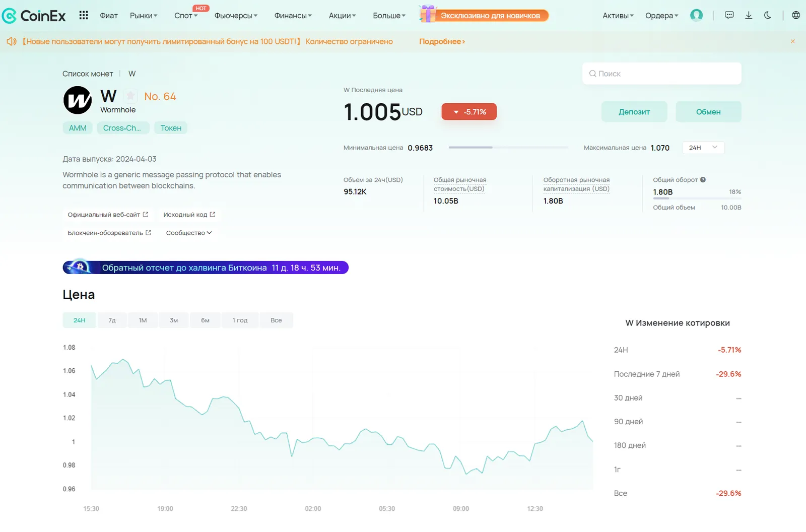Follow the Подробнее link
This screenshot has width=806, height=532.
pos(442,41)
